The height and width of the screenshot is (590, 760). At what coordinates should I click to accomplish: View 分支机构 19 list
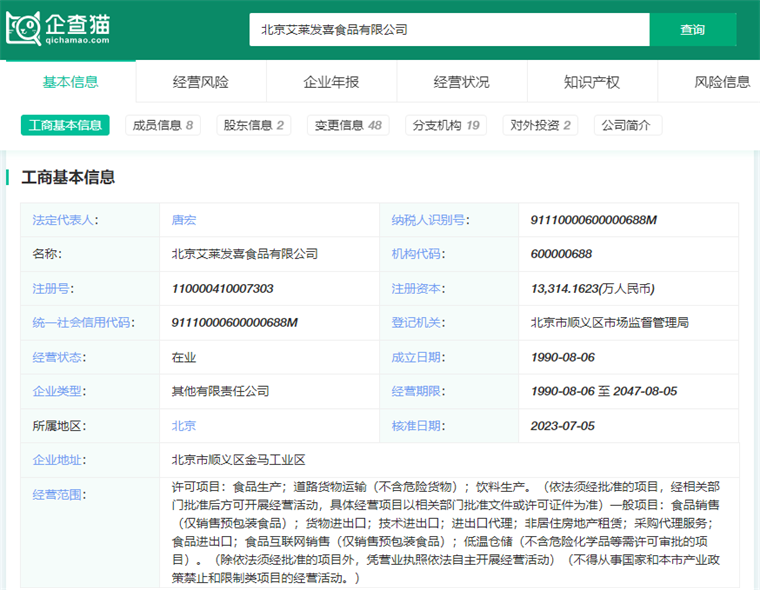pyautogui.click(x=446, y=125)
